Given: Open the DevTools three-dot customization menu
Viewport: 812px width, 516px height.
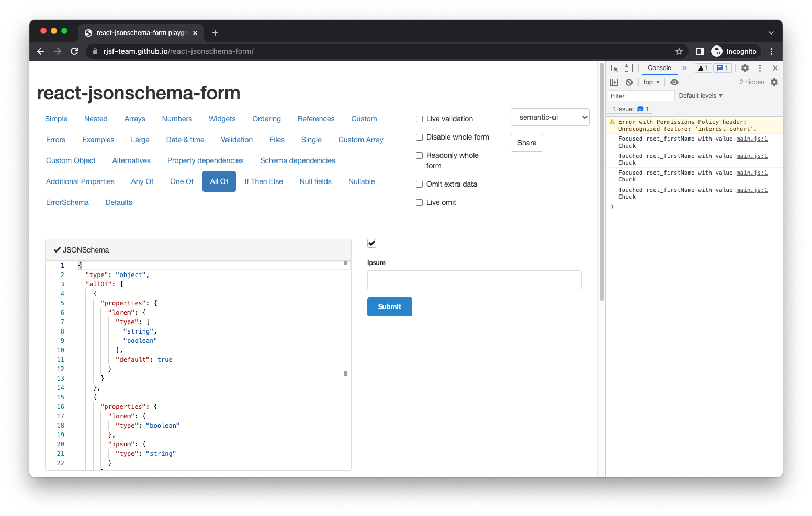Looking at the screenshot, I should [x=760, y=68].
